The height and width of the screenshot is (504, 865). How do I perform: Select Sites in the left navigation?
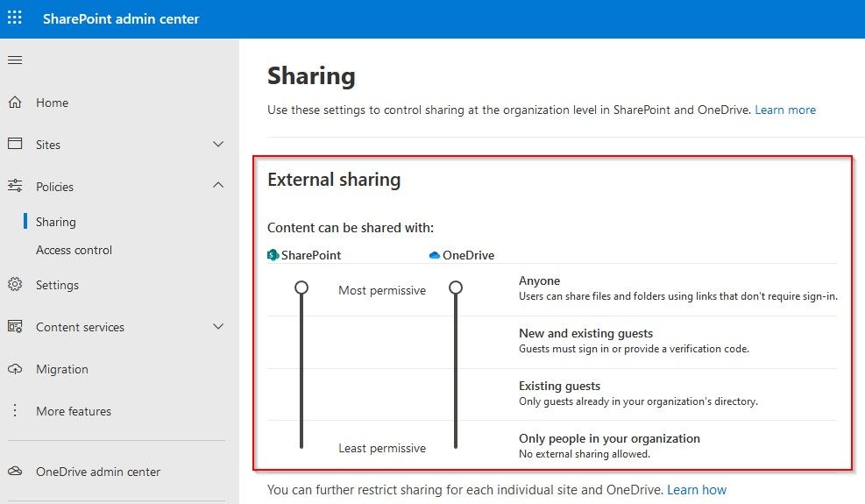pyautogui.click(x=48, y=145)
